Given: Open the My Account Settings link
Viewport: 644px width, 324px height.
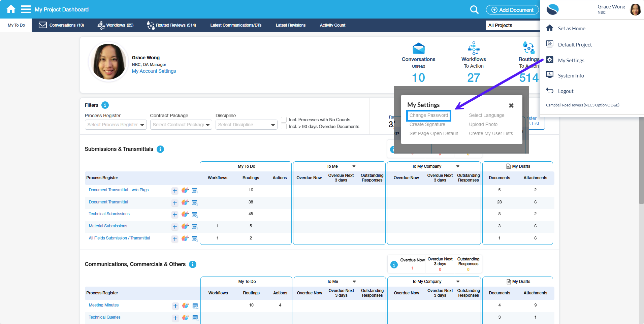Looking at the screenshot, I should [x=154, y=71].
